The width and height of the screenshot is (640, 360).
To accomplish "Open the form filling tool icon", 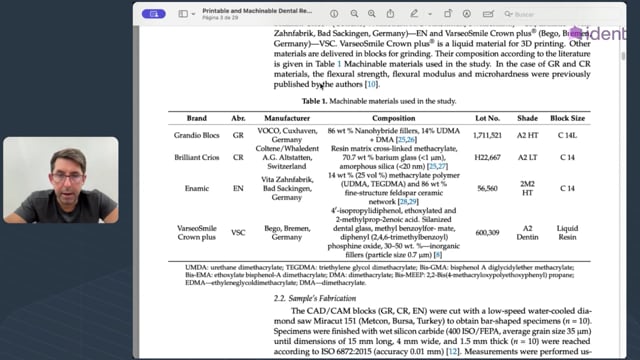I will point(488,14).
